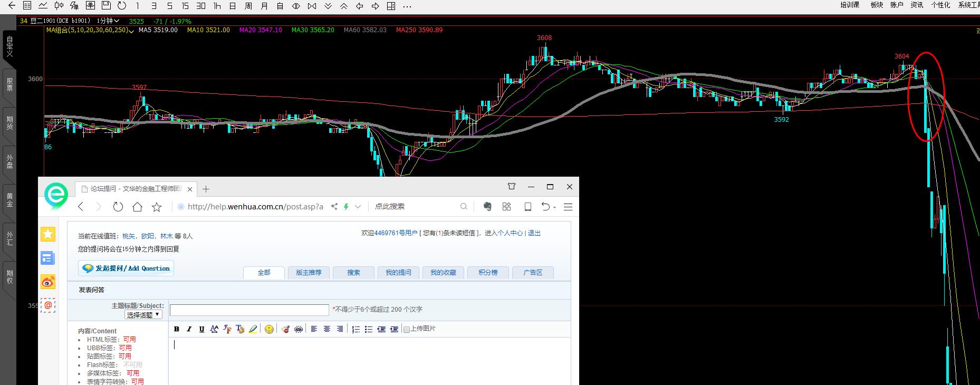The height and width of the screenshot is (385, 980).
Task: Open the 选择话题 topic dropdown
Action: (x=143, y=315)
